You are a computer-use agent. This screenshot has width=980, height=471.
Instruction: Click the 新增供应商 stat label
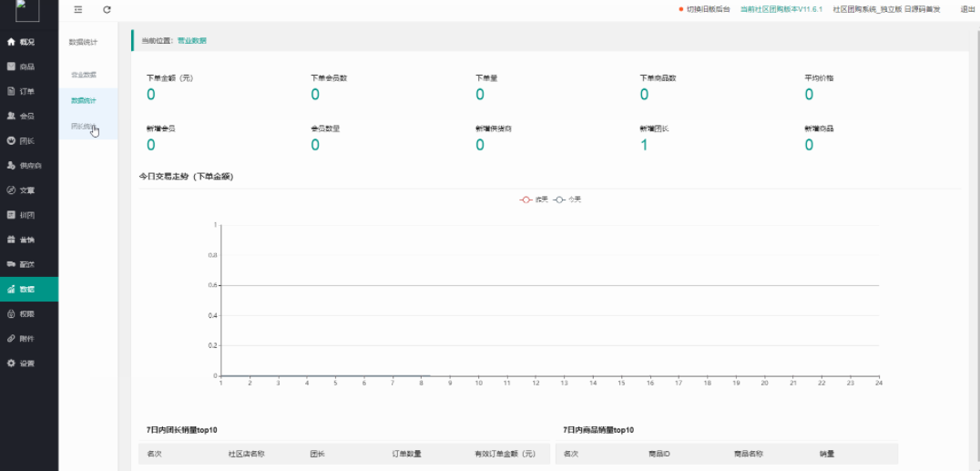(494, 128)
